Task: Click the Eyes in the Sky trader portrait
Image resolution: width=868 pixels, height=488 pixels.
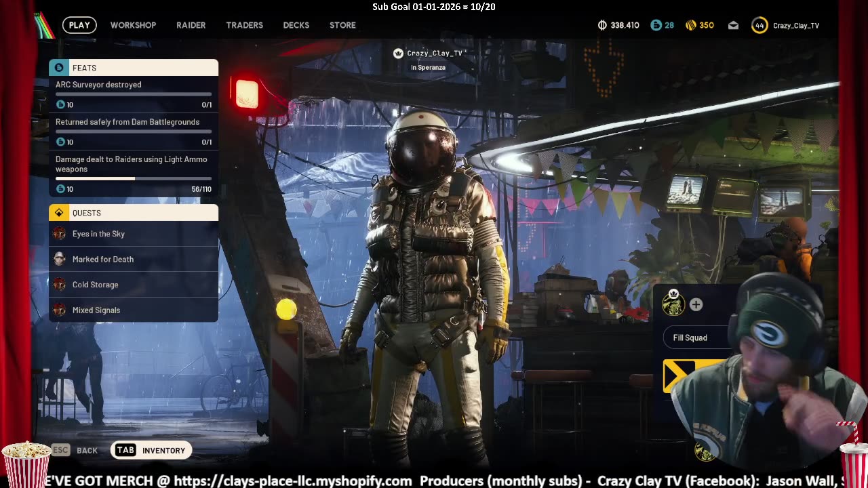Action: (60, 234)
